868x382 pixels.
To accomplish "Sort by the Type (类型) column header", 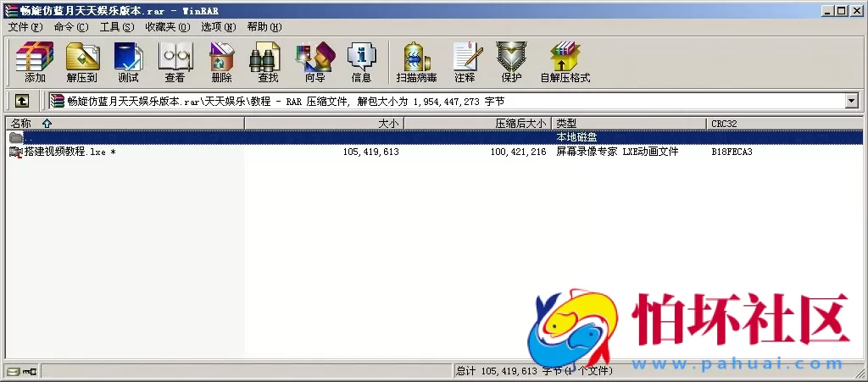I will pos(630,124).
